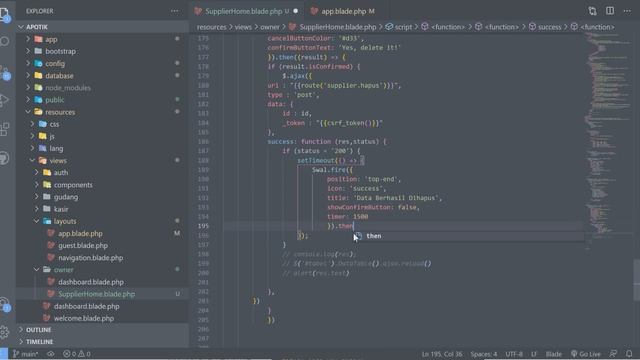Open guest.blade.php file
640x360 pixels.
click(102, 246)
